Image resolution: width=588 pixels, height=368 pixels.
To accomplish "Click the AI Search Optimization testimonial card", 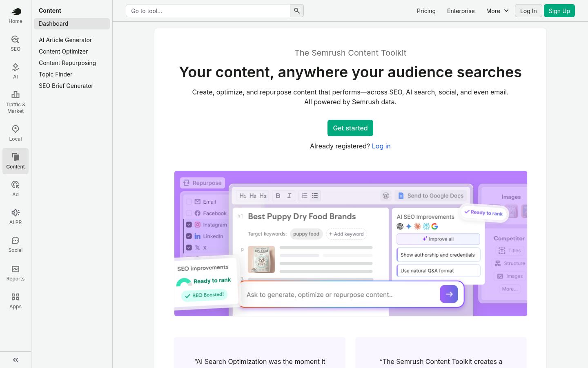I will tap(260, 352).
